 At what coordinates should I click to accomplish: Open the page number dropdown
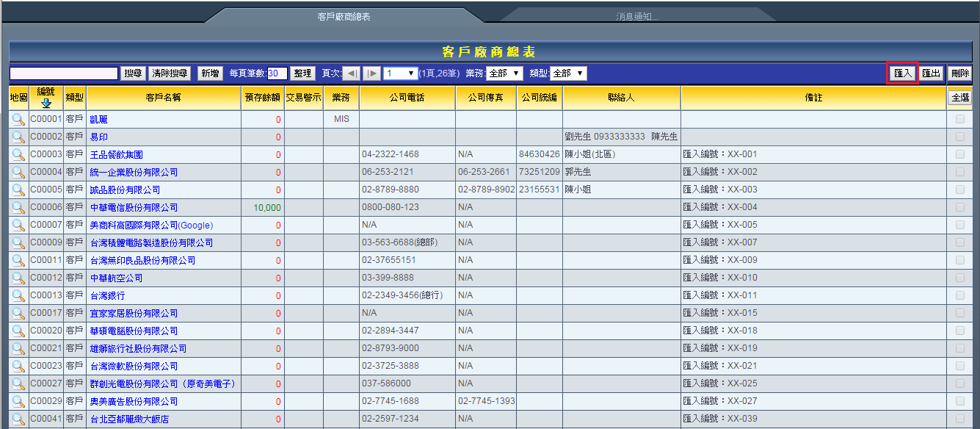[x=400, y=73]
